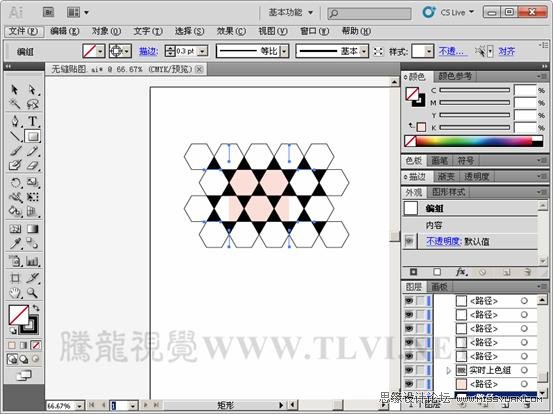The width and height of the screenshot is (553, 414).
Task: Select the Eyedropper tool
Action: 14,243
